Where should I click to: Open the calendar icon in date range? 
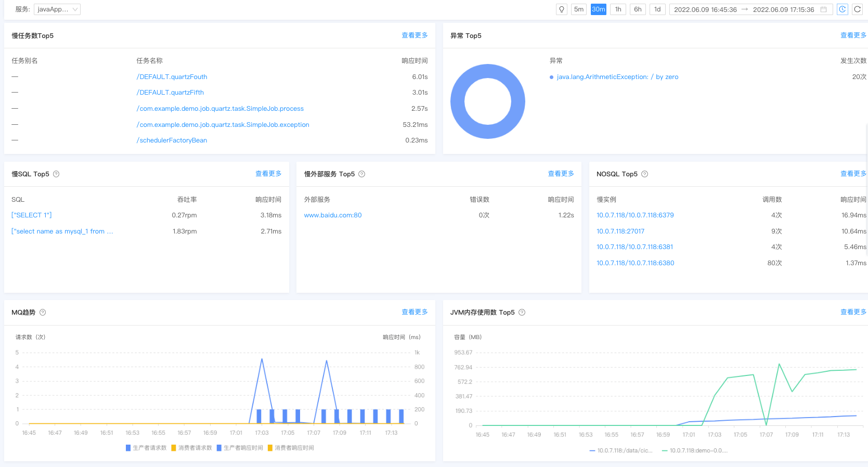(x=824, y=9)
